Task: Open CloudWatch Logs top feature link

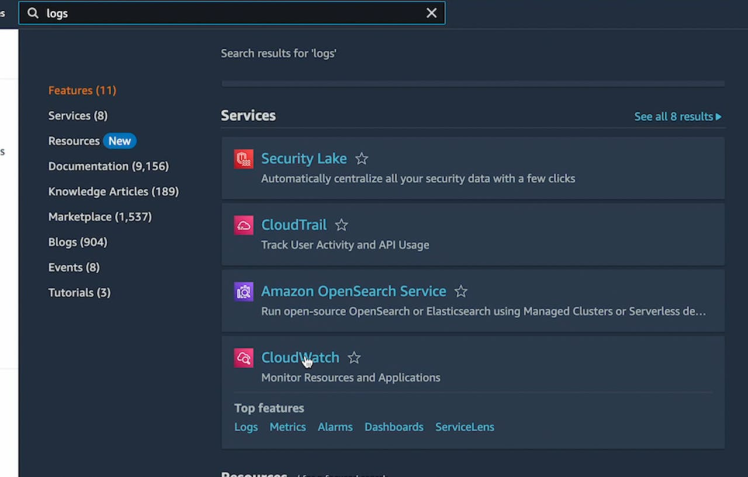Action: [x=246, y=427]
